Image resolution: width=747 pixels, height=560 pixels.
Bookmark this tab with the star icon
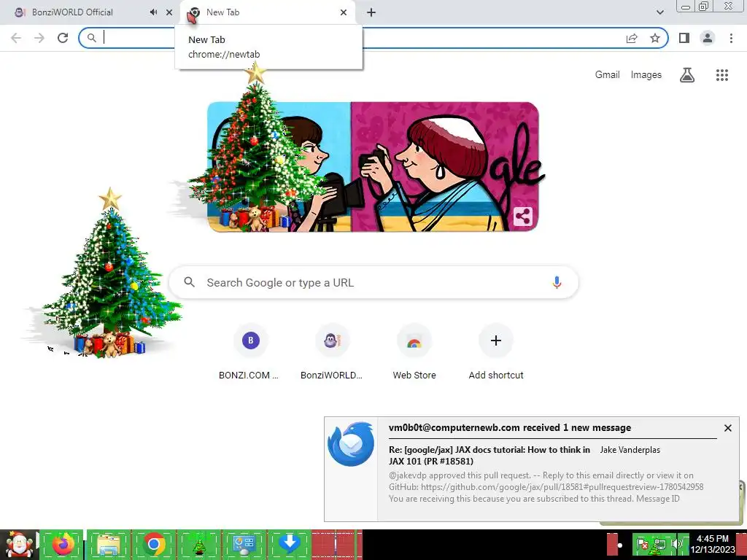click(655, 38)
